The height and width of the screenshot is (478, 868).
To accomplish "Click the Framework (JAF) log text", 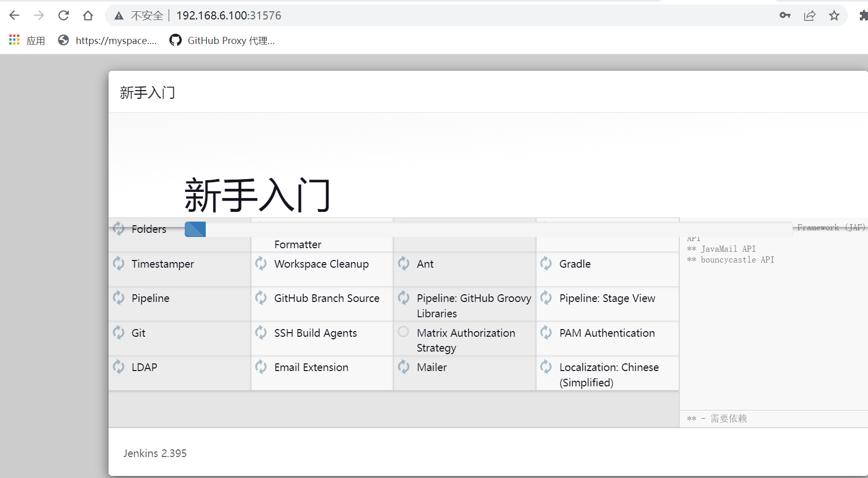I will (831, 227).
